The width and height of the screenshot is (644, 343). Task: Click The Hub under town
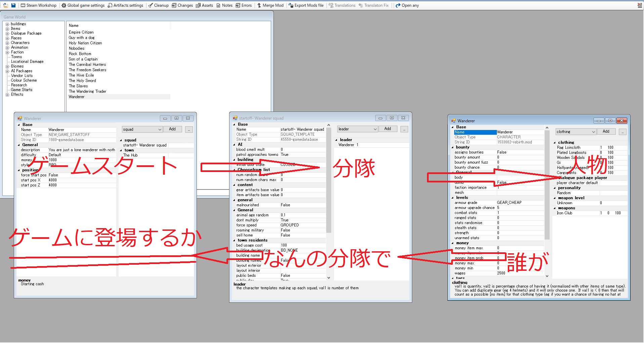tap(130, 155)
